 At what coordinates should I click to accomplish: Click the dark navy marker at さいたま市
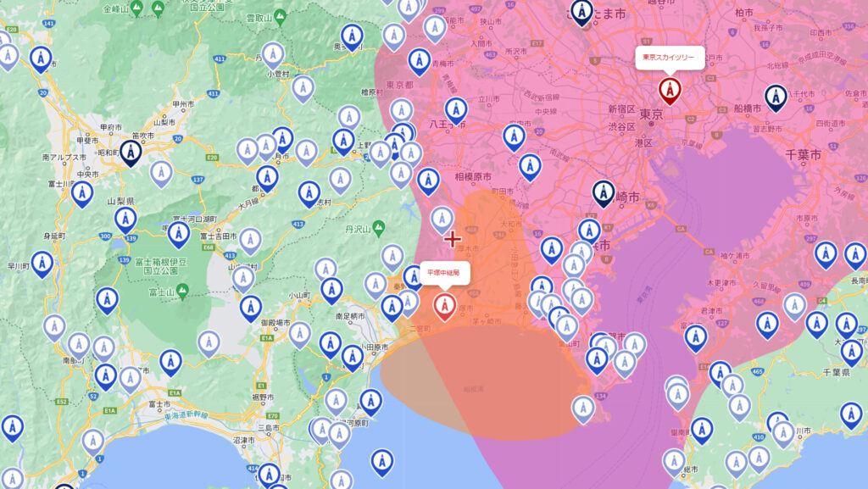pyautogui.click(x=581, y=12)
